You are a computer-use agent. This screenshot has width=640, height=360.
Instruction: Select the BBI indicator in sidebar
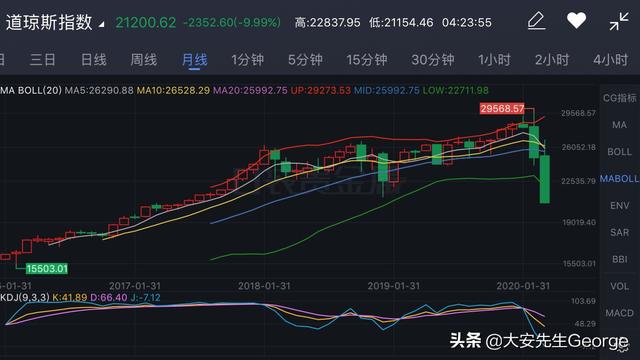[620, 260]
